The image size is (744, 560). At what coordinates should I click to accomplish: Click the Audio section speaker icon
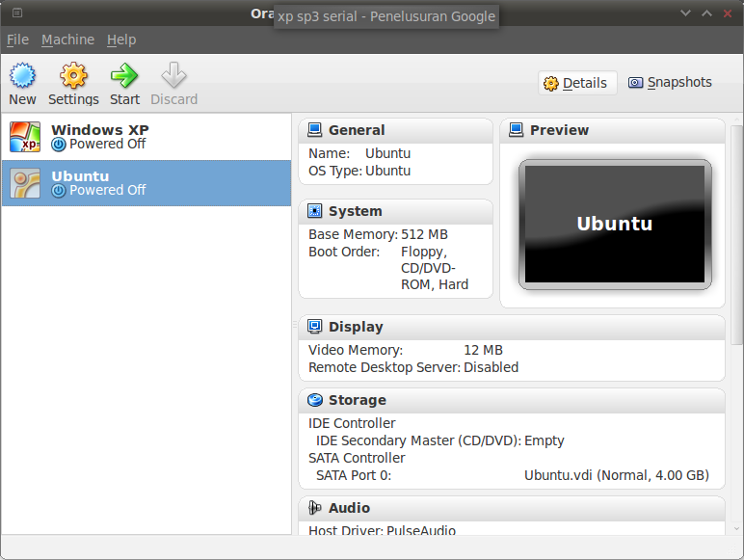tap(314, 508)
